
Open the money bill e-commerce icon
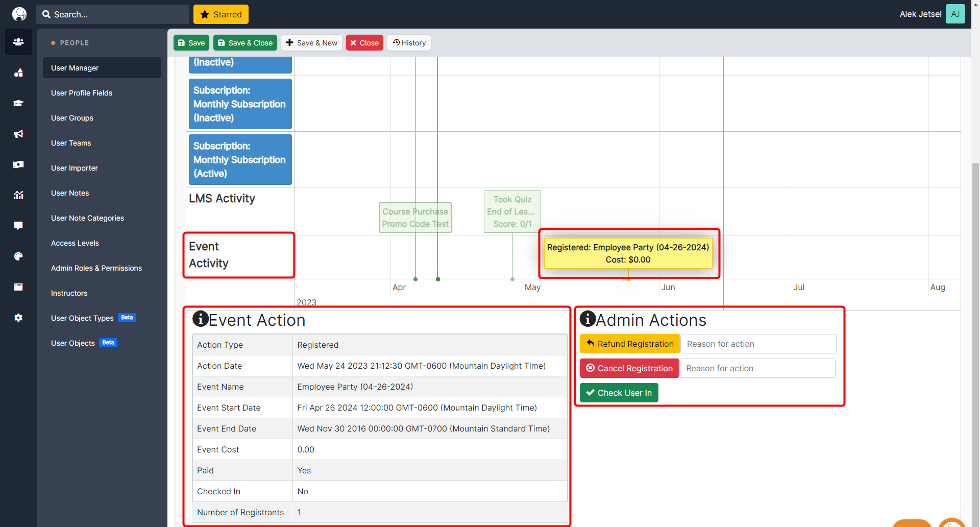(18, 164)
